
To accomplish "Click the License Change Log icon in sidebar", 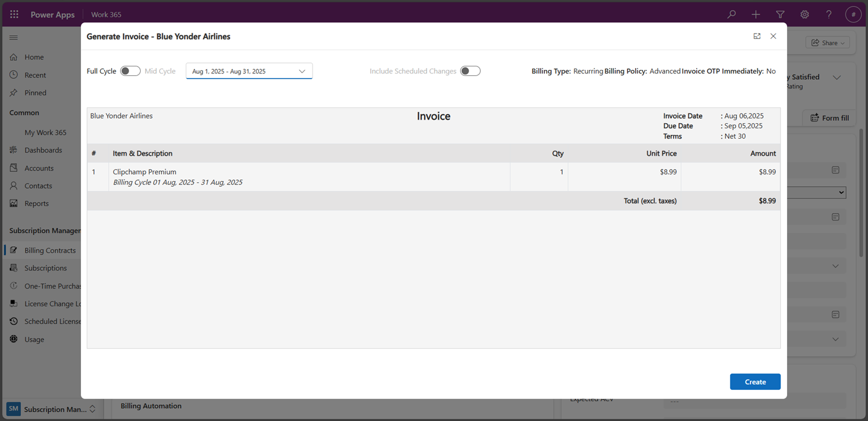I will 14,304.
